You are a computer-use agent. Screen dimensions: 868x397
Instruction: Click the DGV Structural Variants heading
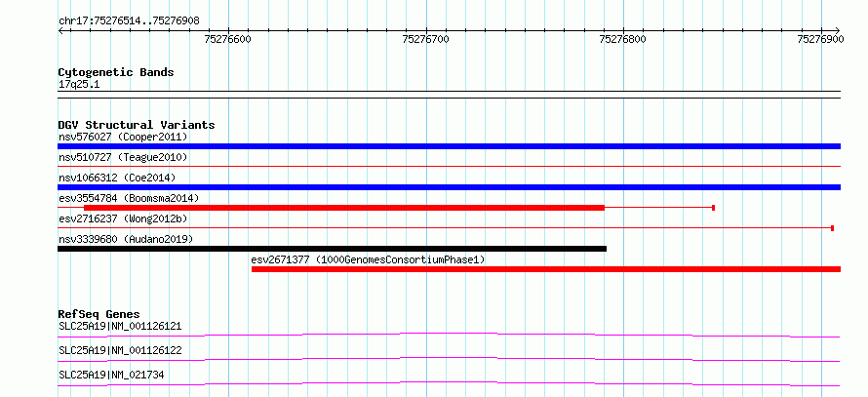[137, 125]
